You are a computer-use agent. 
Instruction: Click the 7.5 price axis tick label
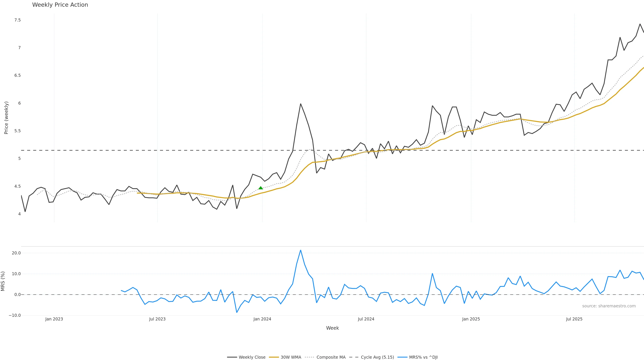point(17,20)
